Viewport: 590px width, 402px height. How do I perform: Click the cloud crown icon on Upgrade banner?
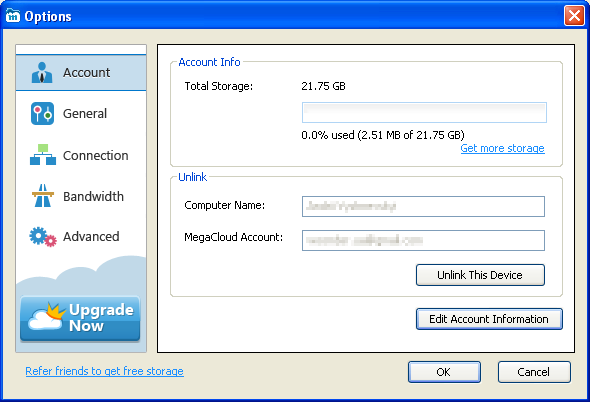(47, 316)
